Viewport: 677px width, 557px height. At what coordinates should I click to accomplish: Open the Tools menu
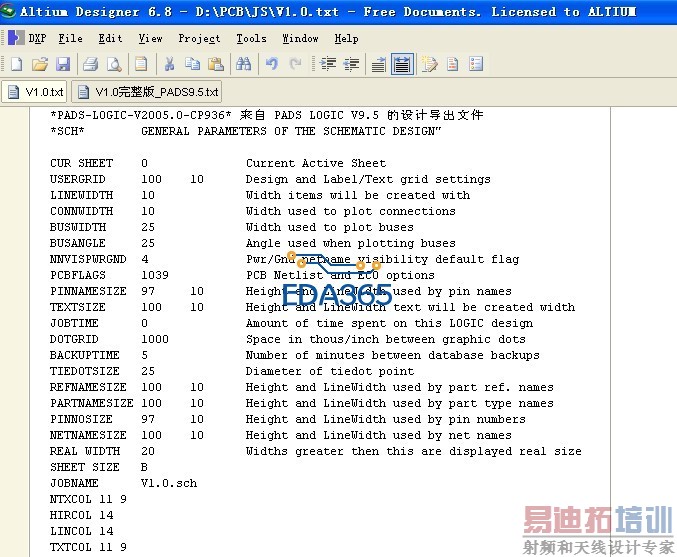click(x=251, y=38)
